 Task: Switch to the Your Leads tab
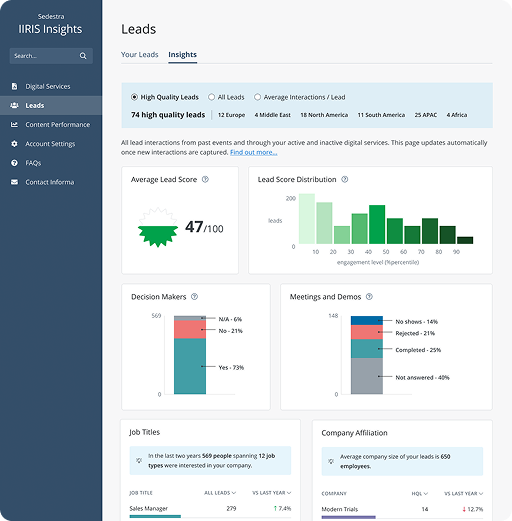pyautogui.click(x=140, y=54)
